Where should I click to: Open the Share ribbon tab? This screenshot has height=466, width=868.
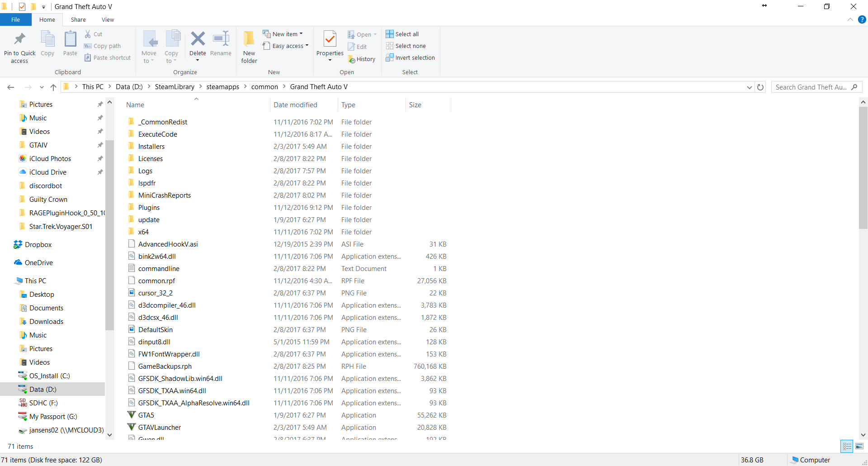tap(78, 20)
